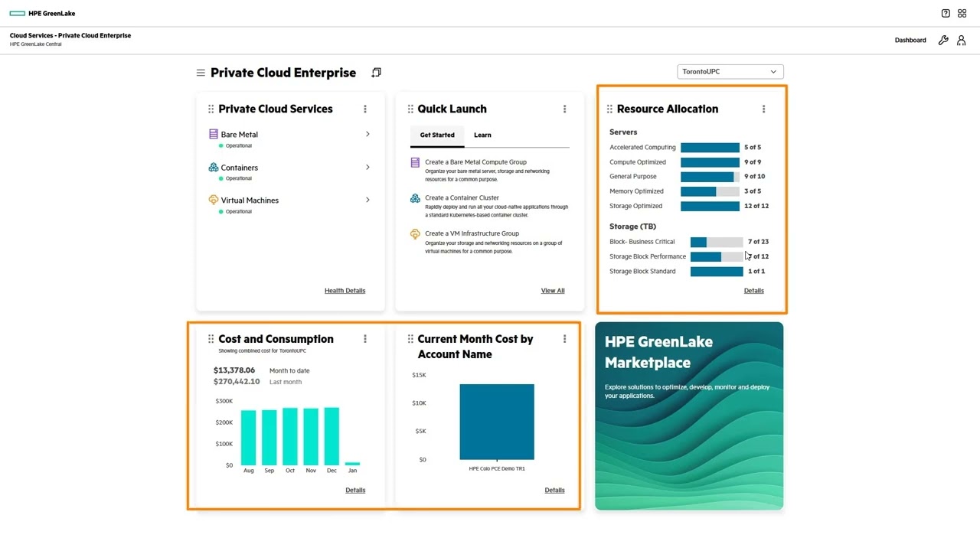Click the General Purpose allocation bar
The height and width of the screenshot is (551, 980).
point(710,177)
